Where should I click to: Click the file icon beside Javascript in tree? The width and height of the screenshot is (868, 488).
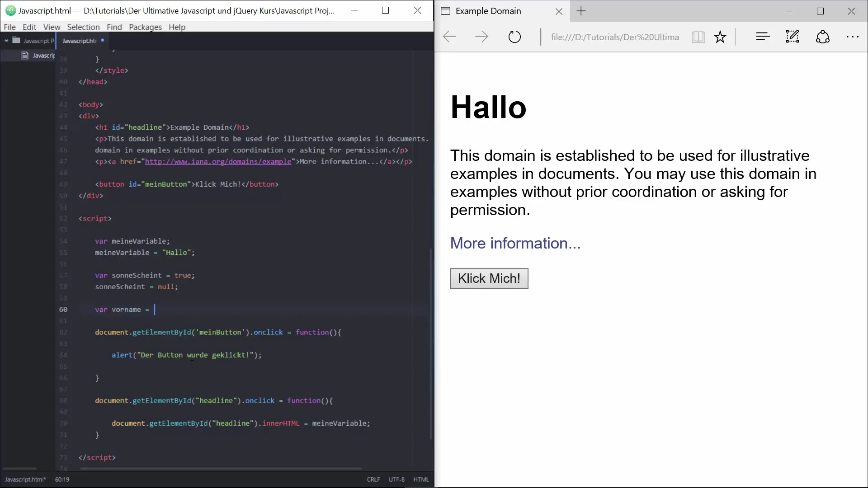pos(25,56)
